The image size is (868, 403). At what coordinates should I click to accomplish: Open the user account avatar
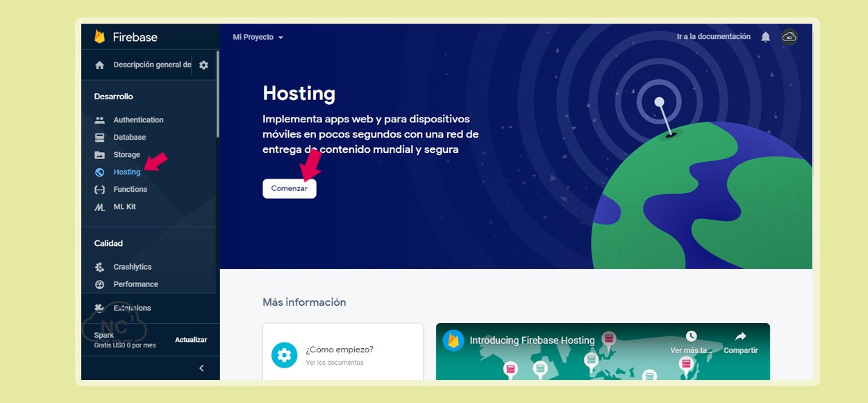(x=790, y=37)
